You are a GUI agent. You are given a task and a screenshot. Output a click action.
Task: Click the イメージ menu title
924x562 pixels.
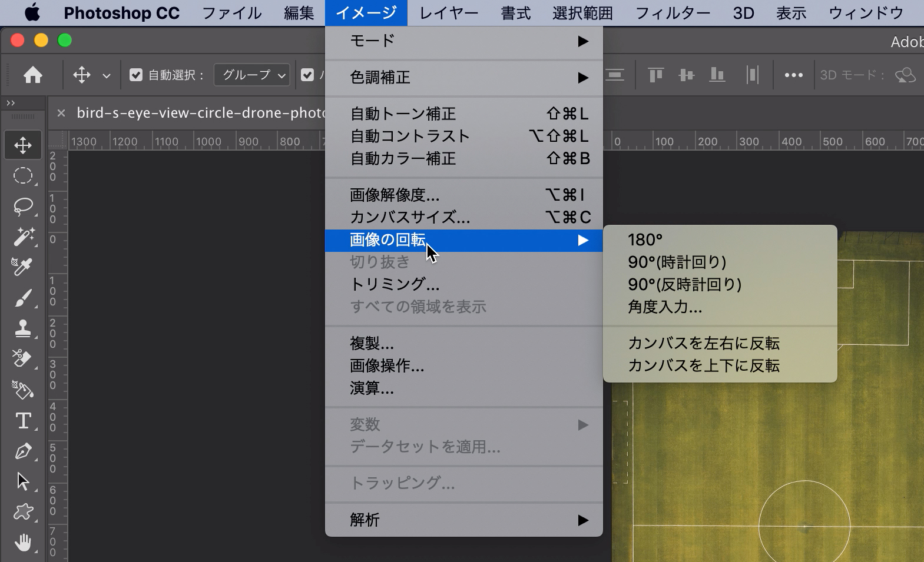(x=366, y=12)
